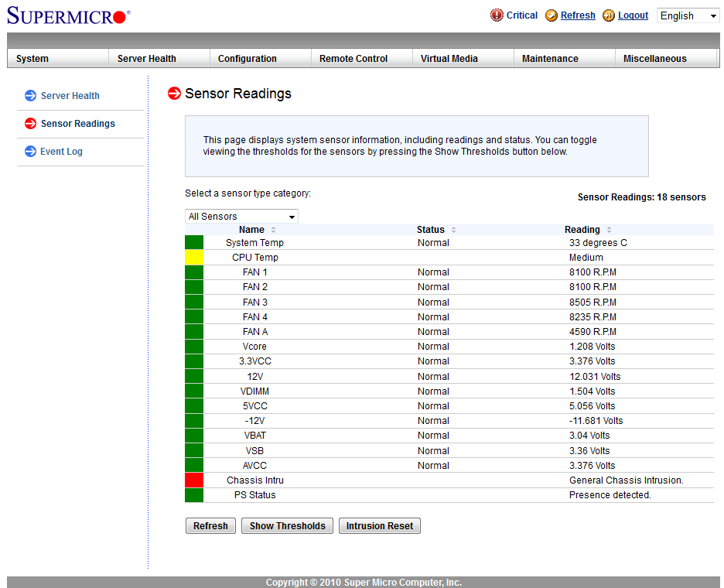Click the Refresh link in header

578,15
